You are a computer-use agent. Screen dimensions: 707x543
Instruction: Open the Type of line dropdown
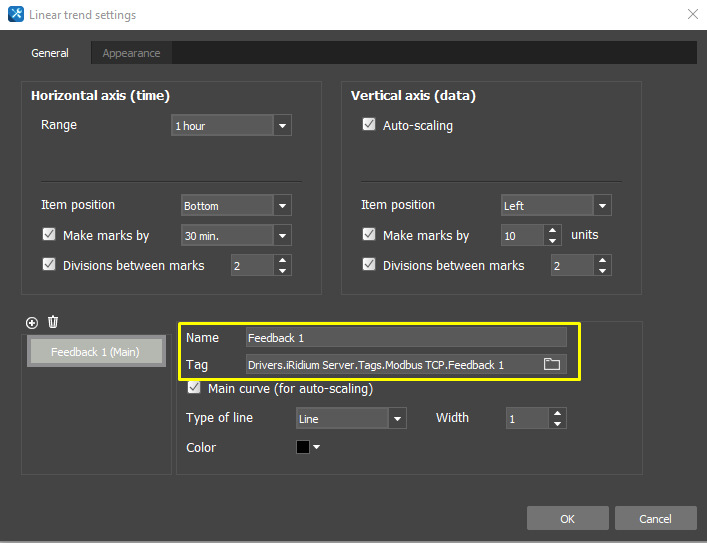point(397,419)
